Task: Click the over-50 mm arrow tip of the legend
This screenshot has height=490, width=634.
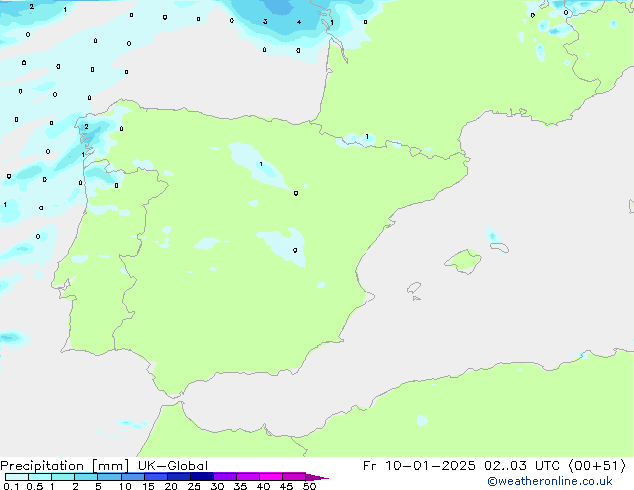Action: 317,478
